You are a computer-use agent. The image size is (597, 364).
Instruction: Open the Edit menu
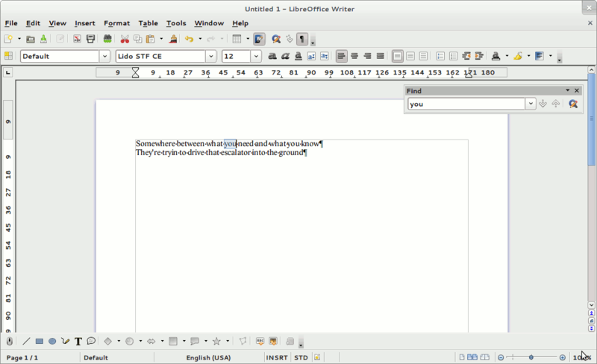33,23
